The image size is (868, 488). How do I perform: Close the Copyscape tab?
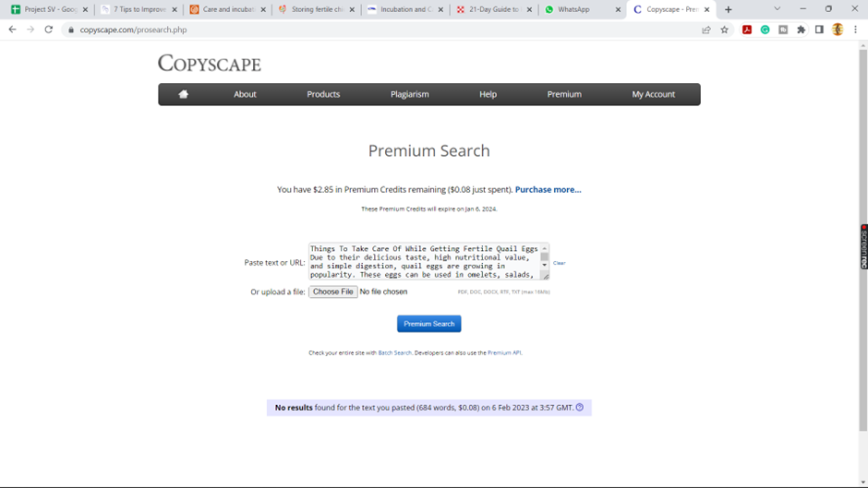[707, 9]
